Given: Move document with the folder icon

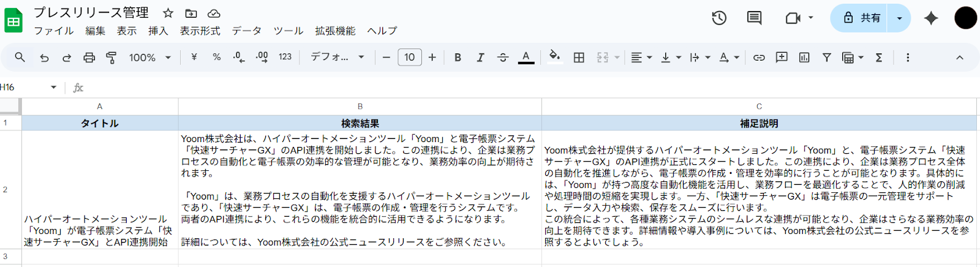Looking at the screenshot, I should (191, 13).
